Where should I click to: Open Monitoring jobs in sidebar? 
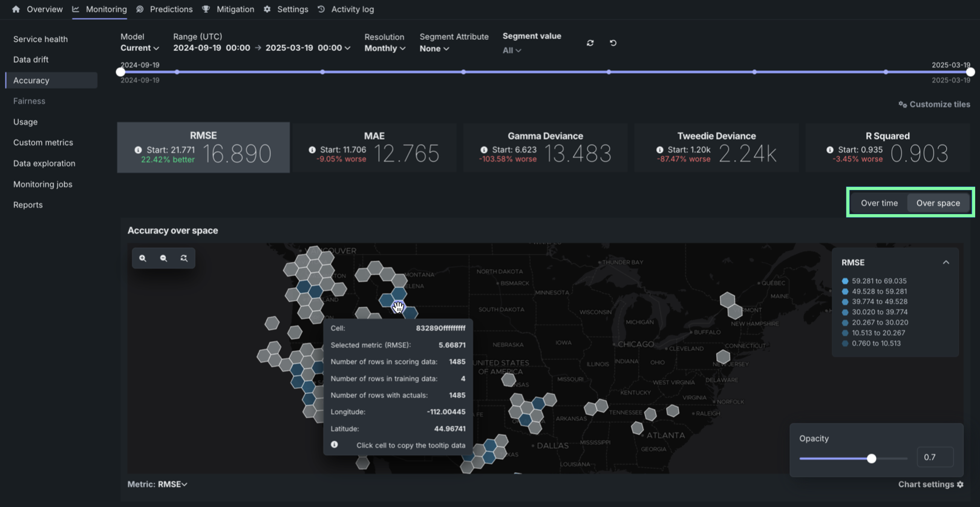(42, 184)
